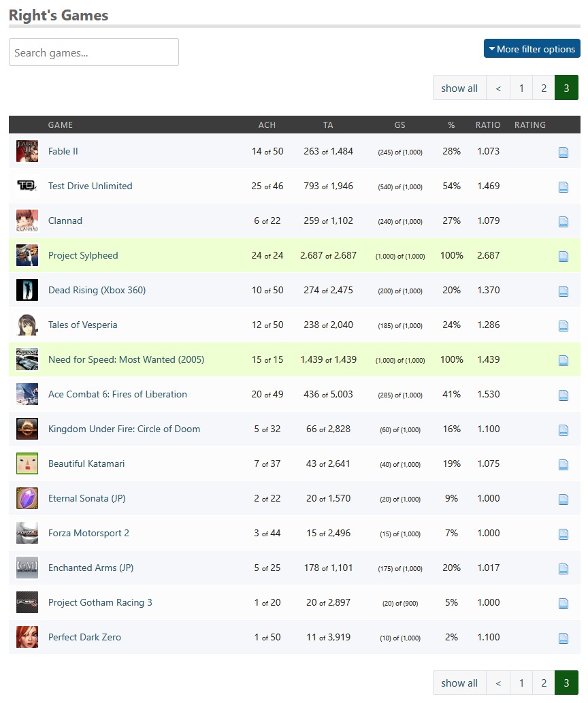The image size is (588, 703).
Task: Focus the Search games input field
Action: pos(94,52)
